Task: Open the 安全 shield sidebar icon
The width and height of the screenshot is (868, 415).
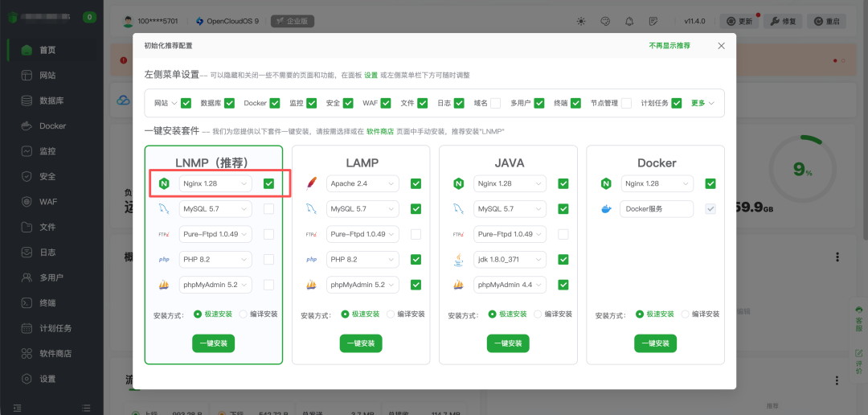Action: click(x=27, y=176)
